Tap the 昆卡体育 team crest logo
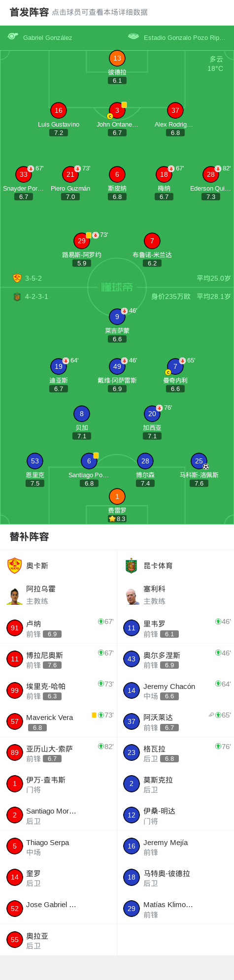The height and width of the screenshot is (980, 234). (131, 565)
